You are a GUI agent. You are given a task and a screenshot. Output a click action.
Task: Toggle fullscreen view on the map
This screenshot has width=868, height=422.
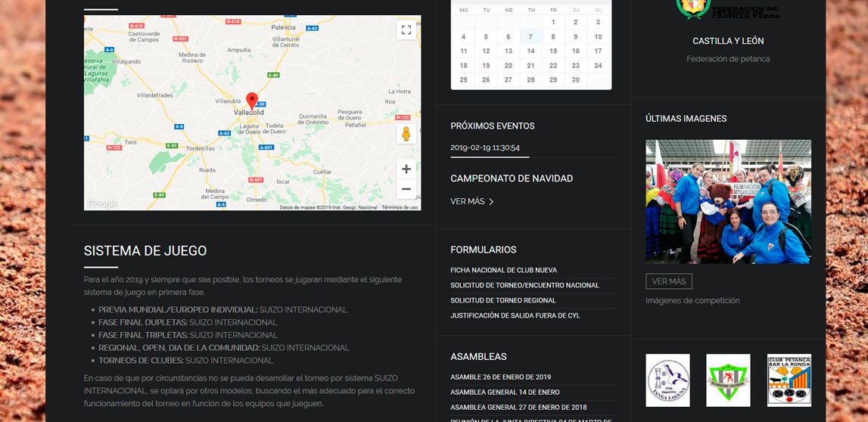(x=406, y=29)
